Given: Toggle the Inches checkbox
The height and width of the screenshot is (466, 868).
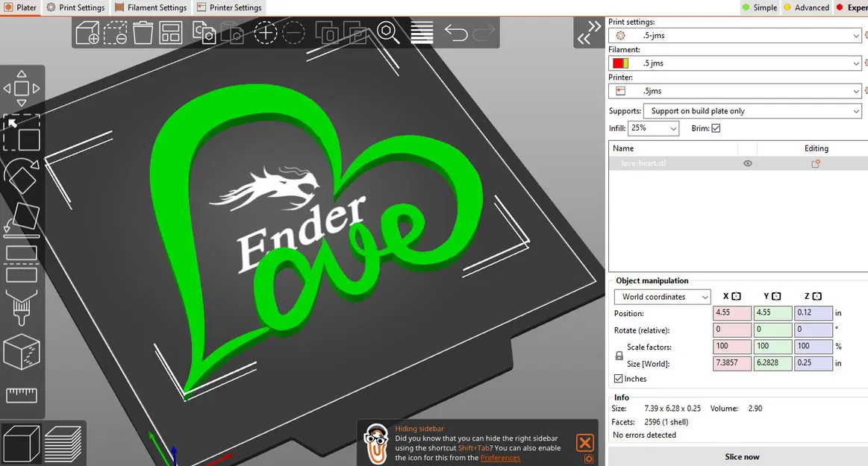Looking at the screenshot, I should point(618,379).
